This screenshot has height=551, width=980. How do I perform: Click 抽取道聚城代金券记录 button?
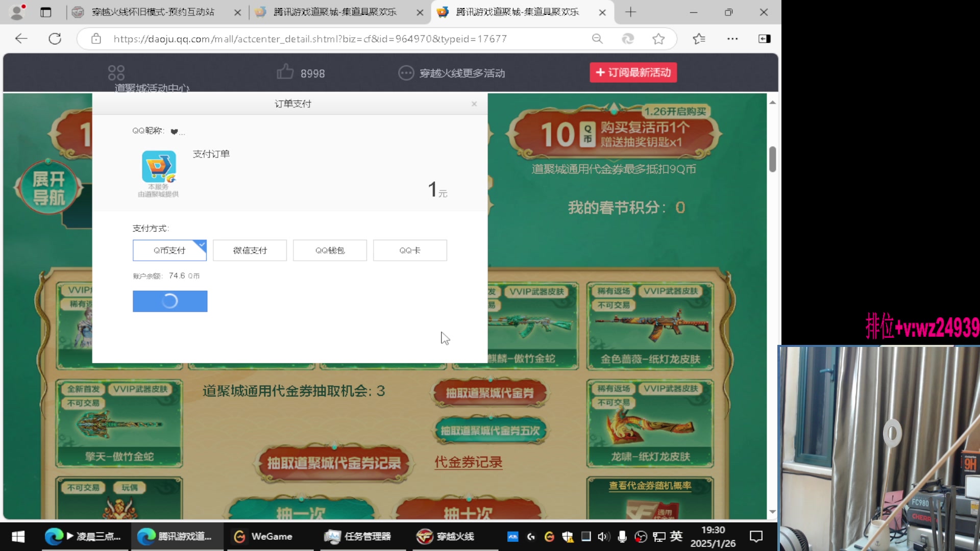point(334,463)
